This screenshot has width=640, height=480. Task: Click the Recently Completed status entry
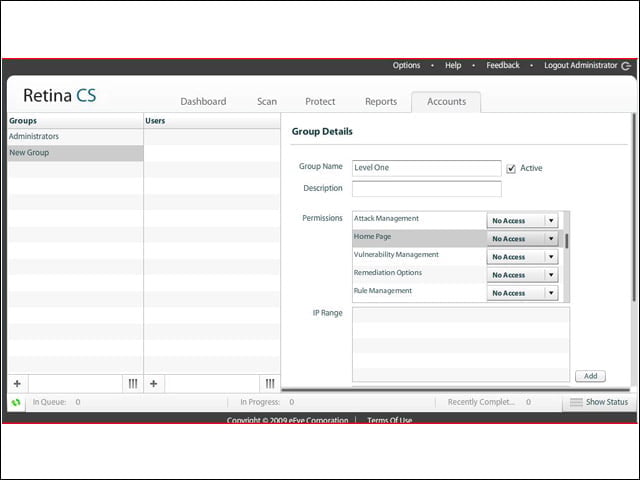(x=489, y=402)
